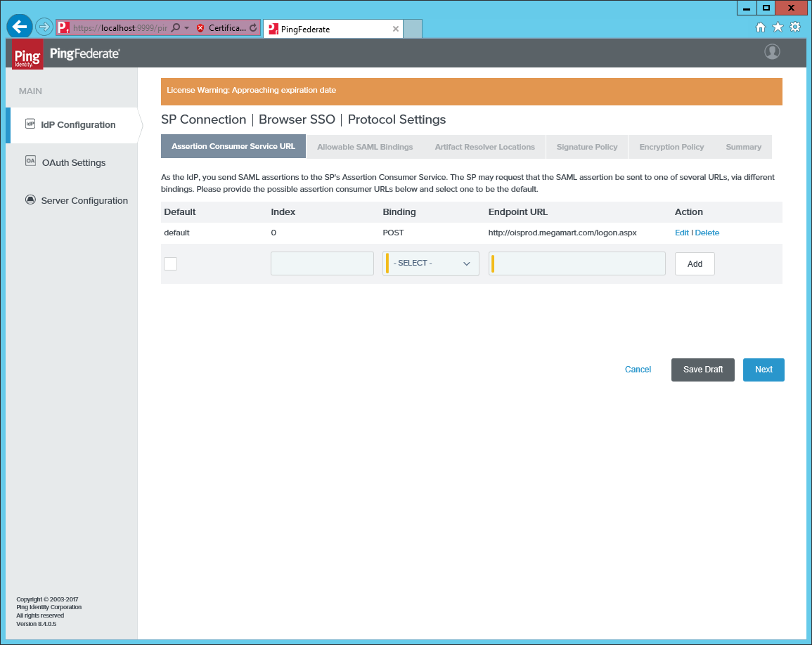Click the Add button
812x645 pixels.
(695, 264)
